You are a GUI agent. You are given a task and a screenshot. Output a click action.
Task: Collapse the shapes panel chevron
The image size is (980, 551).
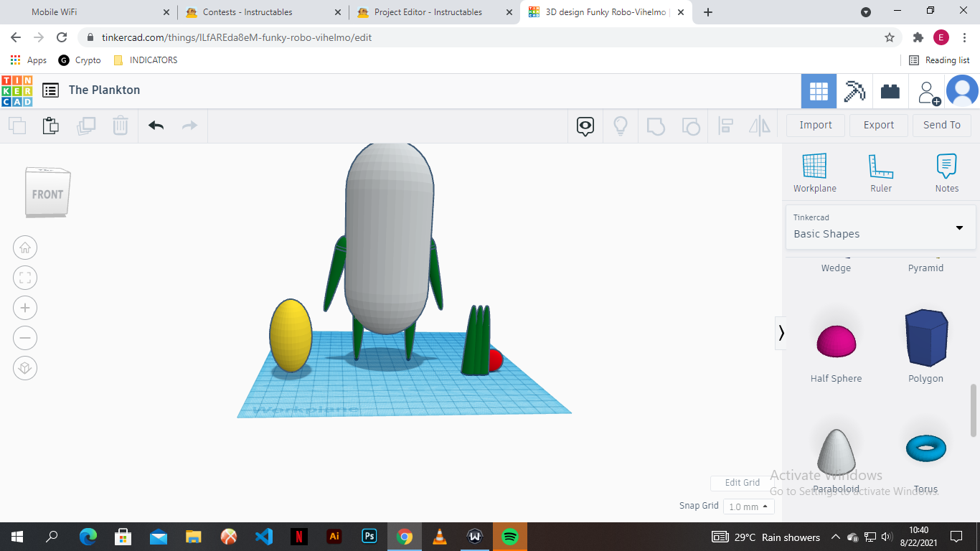(x=781, y=333)
